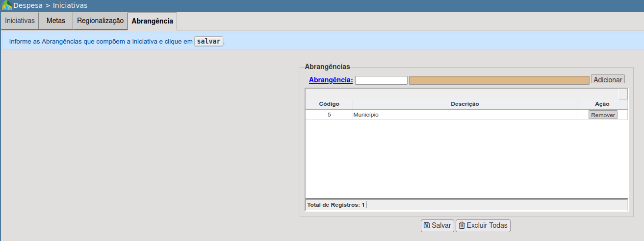
Task: Click the 'salvar' keyword in info banner
Action: [x=208, y=41]
